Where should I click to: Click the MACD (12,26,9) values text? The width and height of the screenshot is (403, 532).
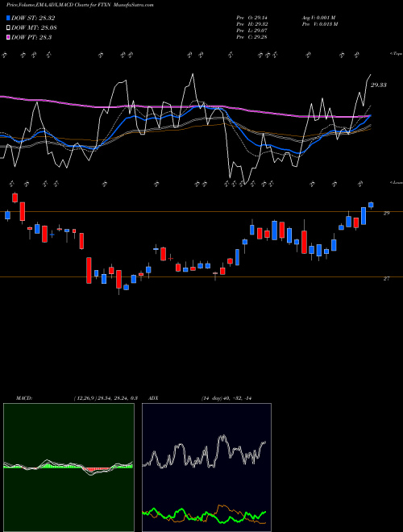point(105,398)
